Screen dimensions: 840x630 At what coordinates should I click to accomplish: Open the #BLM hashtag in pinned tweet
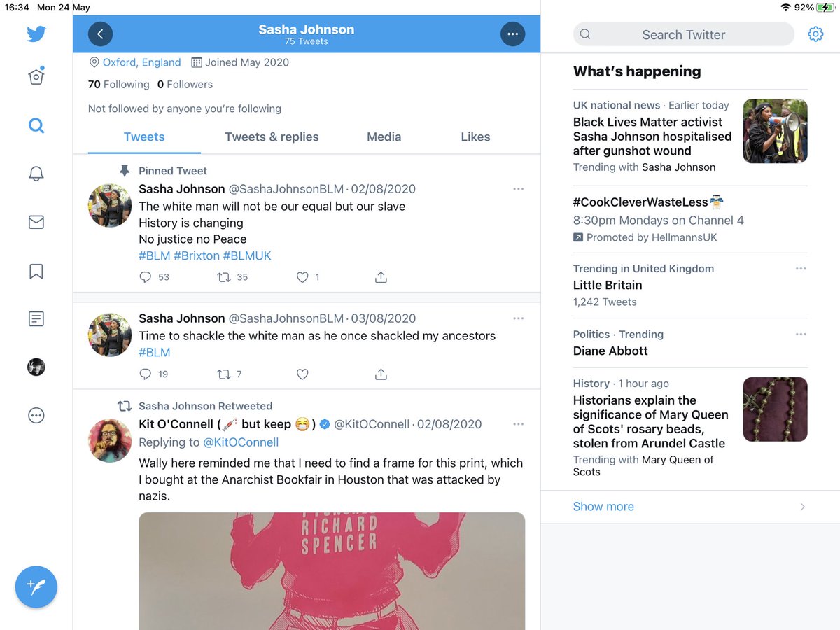(x=155, y=255)
